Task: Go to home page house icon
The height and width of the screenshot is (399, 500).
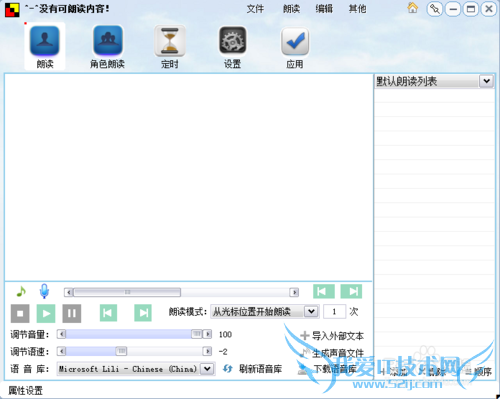Action: 413,8
